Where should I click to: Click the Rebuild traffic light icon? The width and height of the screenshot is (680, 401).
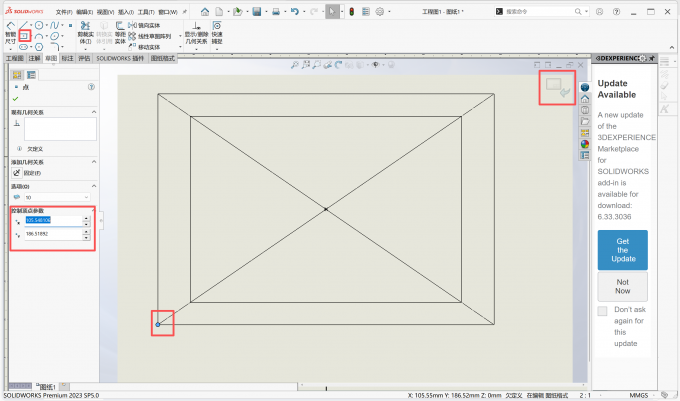351,12
